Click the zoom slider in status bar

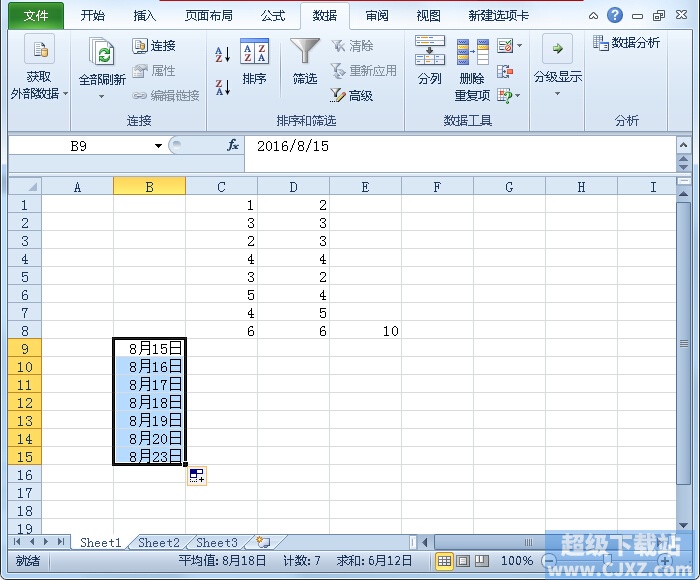607,560
